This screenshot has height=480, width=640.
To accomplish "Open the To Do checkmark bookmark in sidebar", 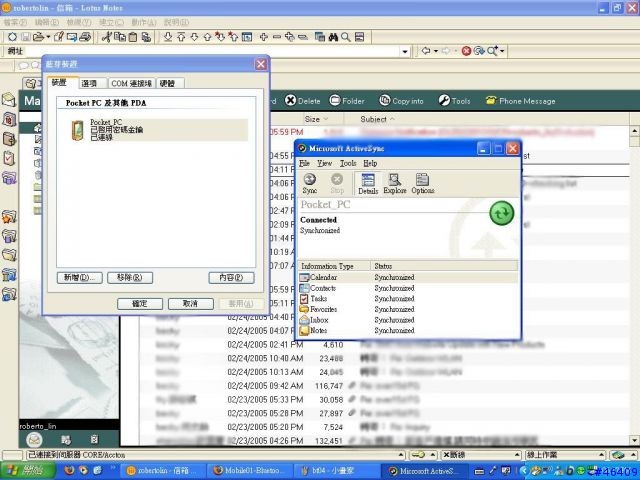I will tap(9, 158).
